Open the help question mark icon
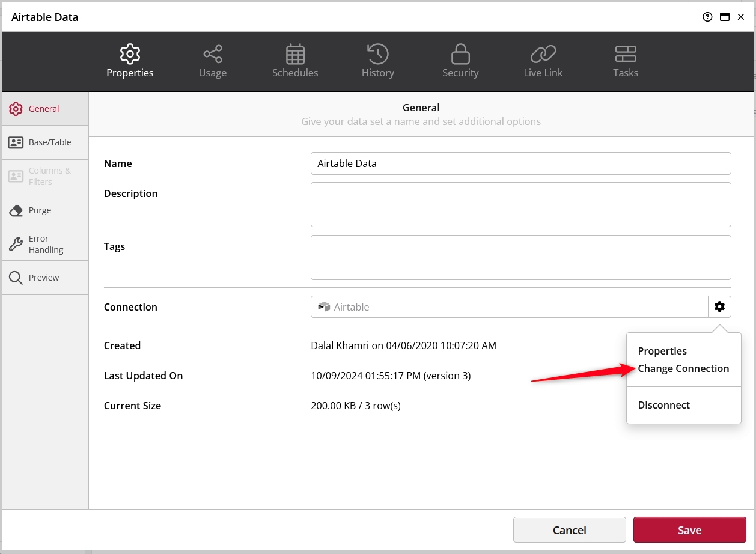Screen dimensions: 756x554 coord(707,17)
